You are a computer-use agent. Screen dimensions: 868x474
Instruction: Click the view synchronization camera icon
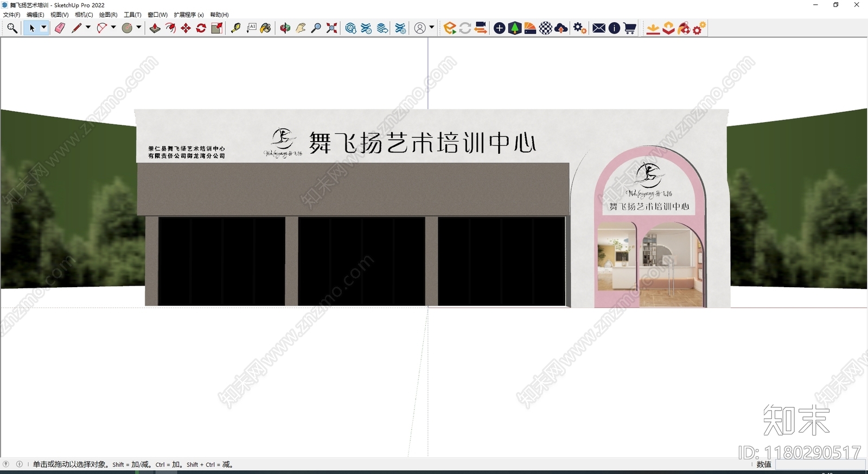coord(480,28)
